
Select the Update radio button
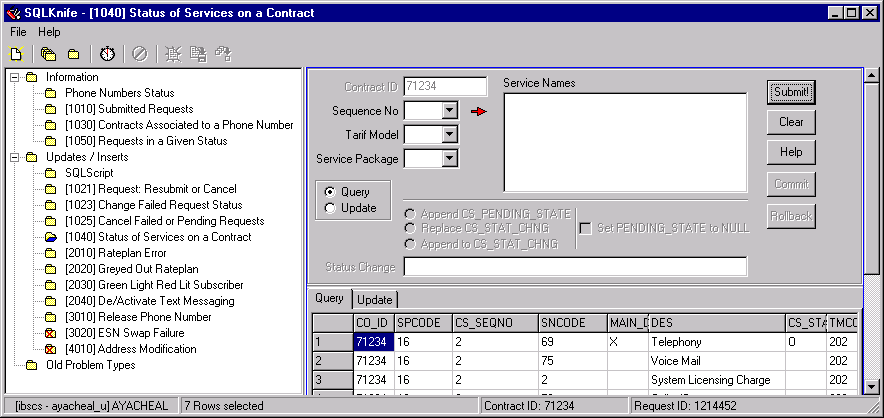coord(330,208)
